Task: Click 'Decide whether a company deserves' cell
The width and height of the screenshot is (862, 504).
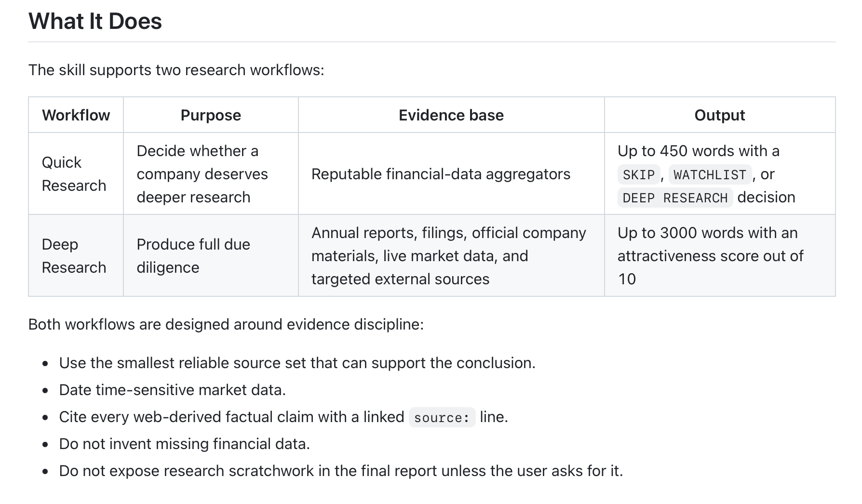Action: pos(211,174)
